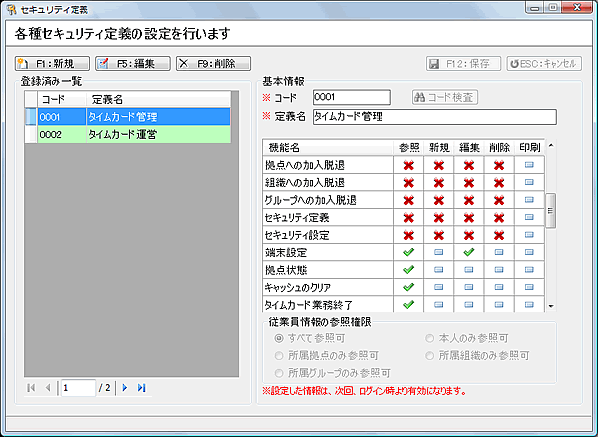Click the green check for 端末設定 参照

[408, 252]
